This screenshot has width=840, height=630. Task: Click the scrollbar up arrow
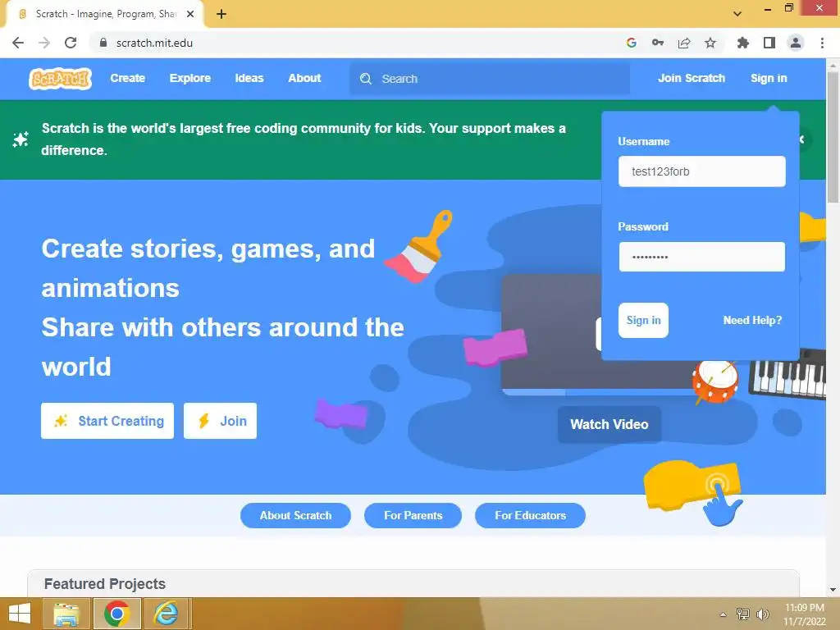point(833,65)
